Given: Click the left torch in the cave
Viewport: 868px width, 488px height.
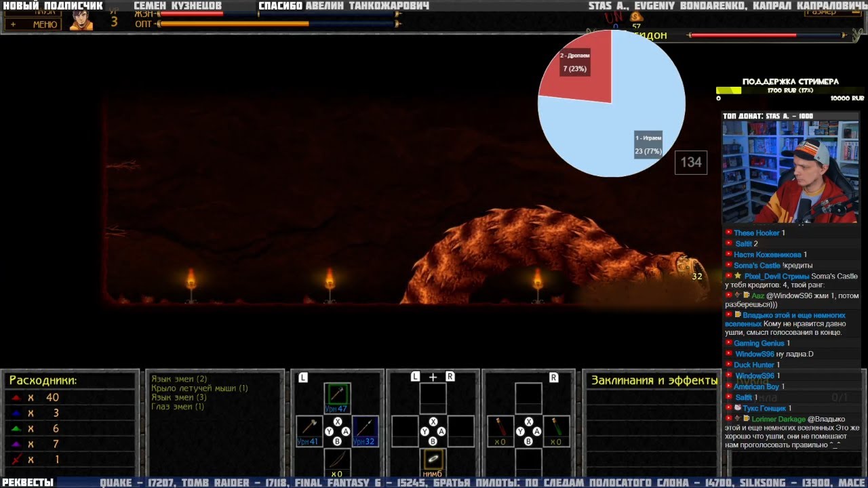Looking at the screenshot, I should tap(191, 285).
